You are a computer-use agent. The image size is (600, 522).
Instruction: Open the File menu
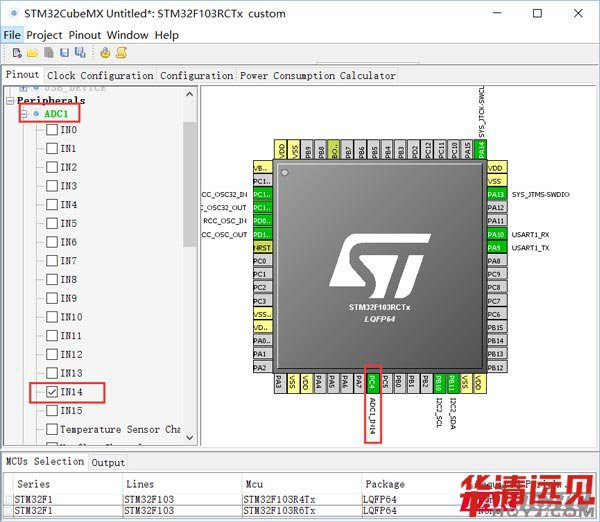tap(12, 35)
